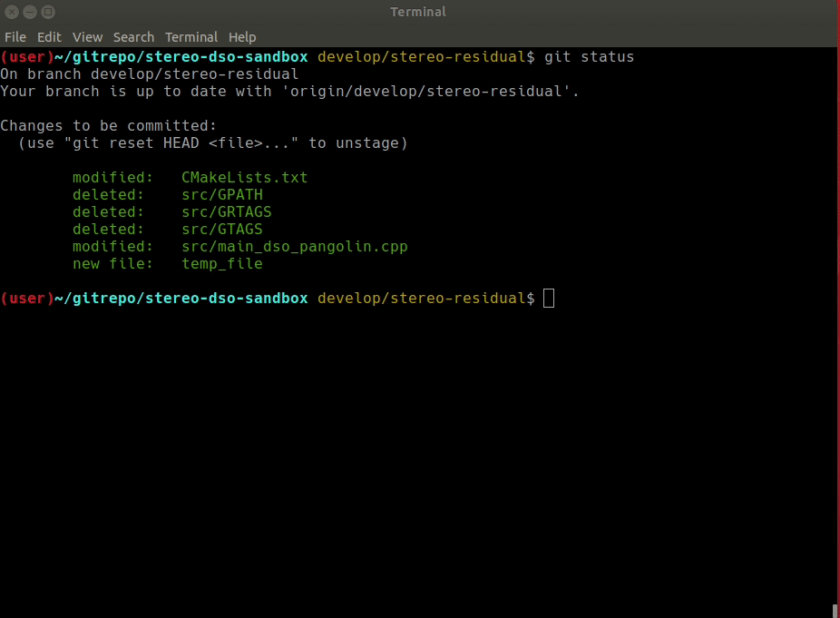
Task: Open the Edit menu
Action: coord(49,37)
